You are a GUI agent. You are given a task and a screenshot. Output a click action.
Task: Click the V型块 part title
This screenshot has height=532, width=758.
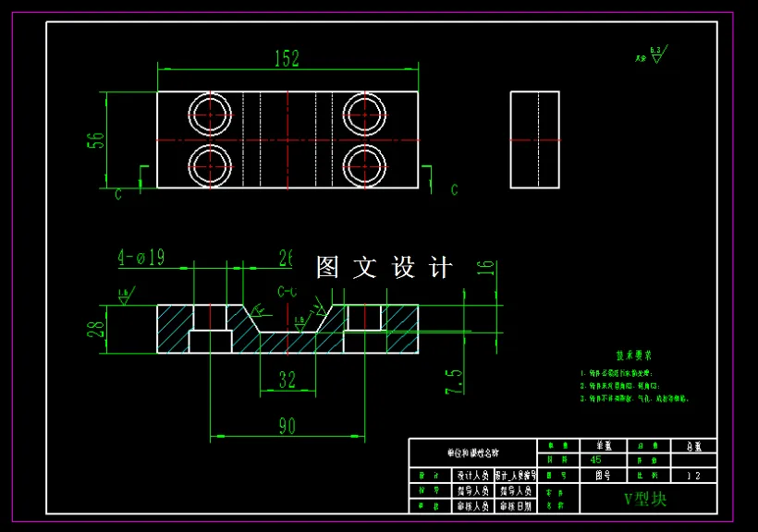[x=645, y=499]
